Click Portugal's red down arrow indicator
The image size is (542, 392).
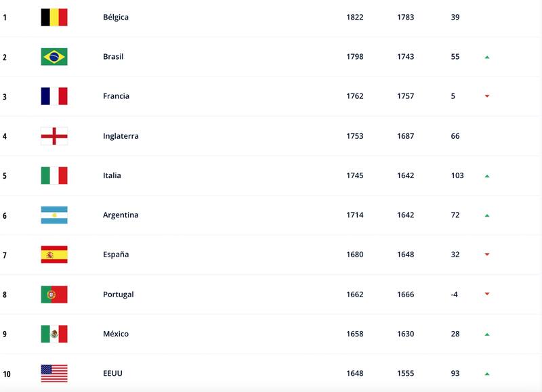point(487,295)
